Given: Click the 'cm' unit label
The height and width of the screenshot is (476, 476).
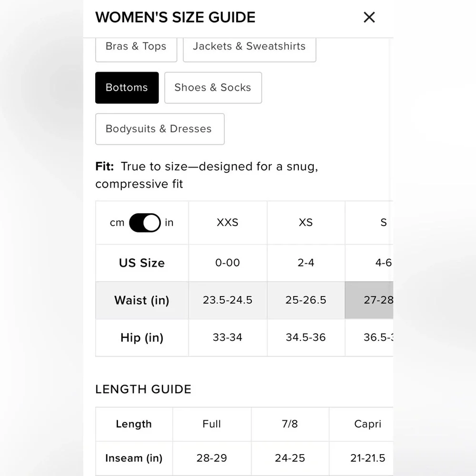Looking at the screenshot, I should [117, 223].
